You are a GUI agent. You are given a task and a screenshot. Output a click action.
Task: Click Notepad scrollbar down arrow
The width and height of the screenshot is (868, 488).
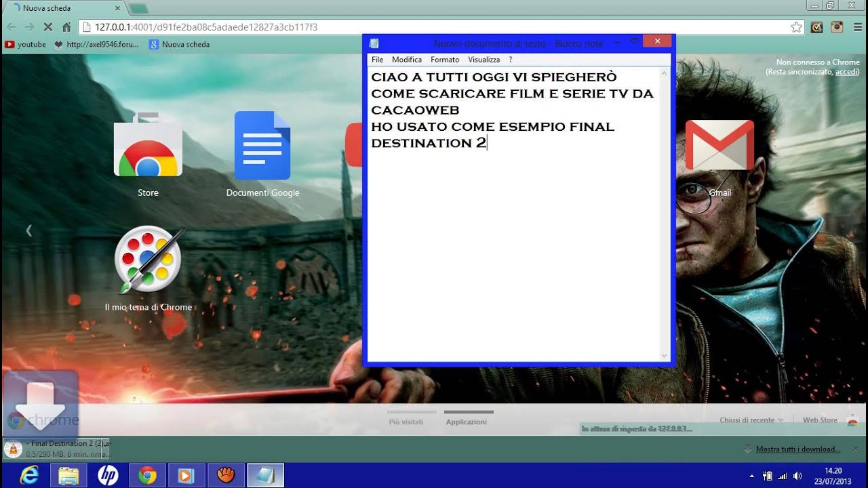click(665, 355)
